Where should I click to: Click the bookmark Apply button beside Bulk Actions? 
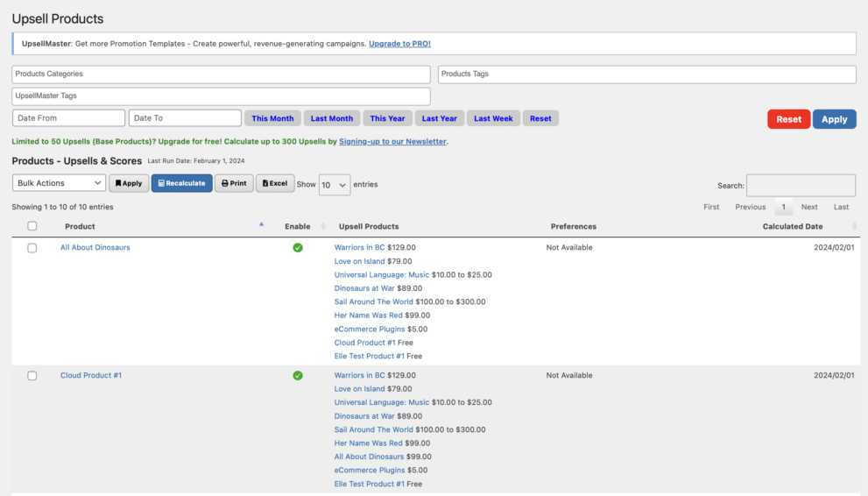click(129, 183)
